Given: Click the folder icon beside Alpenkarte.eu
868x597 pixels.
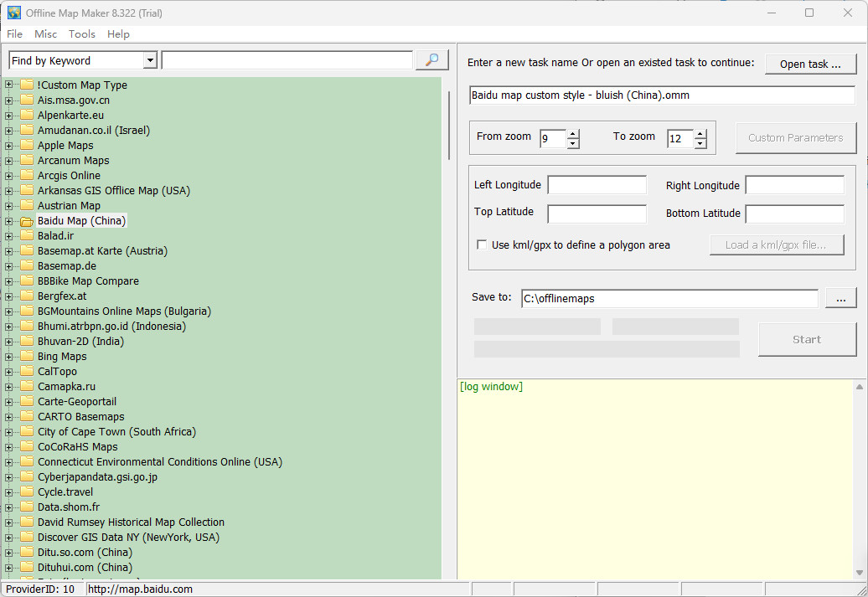Looking at the screenshot, I should pos(27,115).
